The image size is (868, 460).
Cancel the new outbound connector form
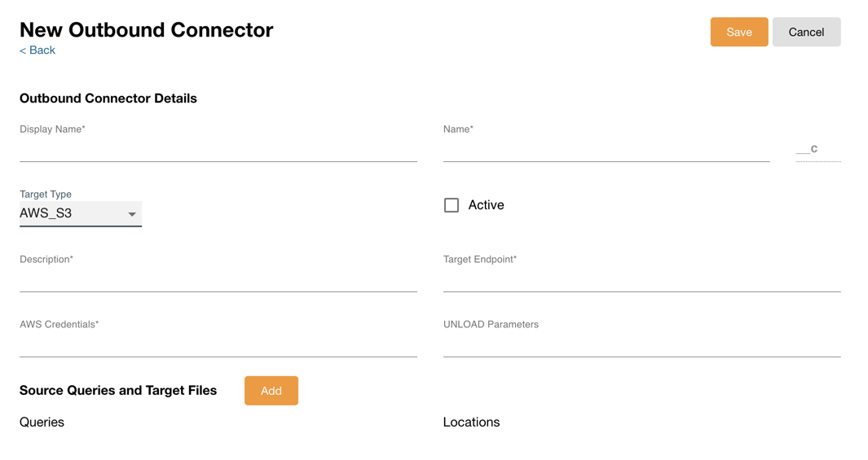coord(805,32)
